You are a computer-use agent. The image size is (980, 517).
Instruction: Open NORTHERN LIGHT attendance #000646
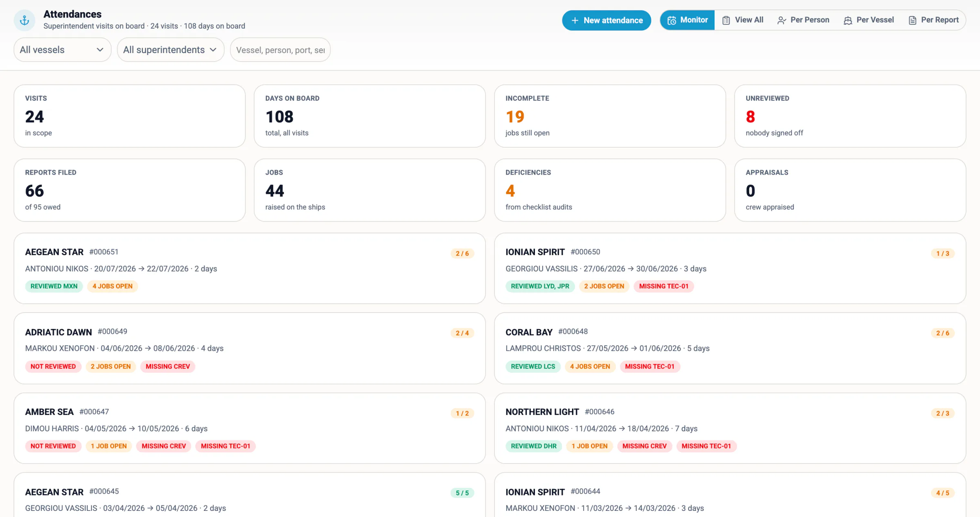(730, 428)
